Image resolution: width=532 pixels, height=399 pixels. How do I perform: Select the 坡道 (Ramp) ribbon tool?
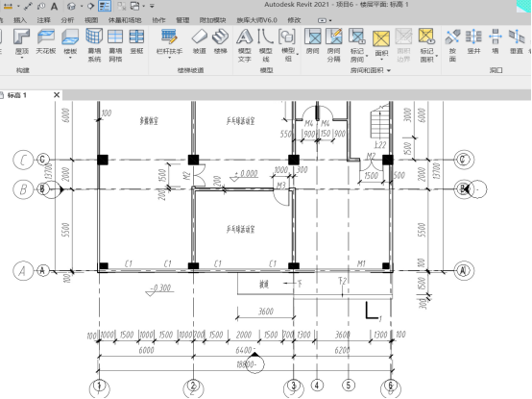coord(200,41)
